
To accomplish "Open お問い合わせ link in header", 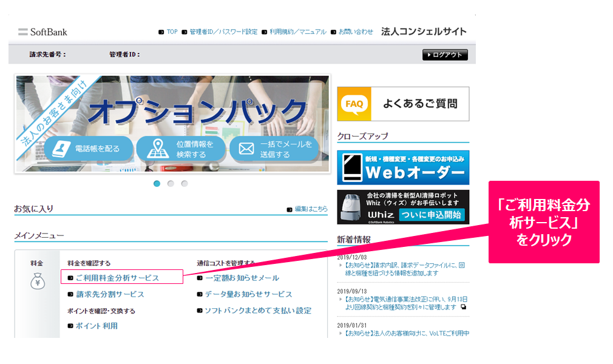I will [x=356, y=32].
